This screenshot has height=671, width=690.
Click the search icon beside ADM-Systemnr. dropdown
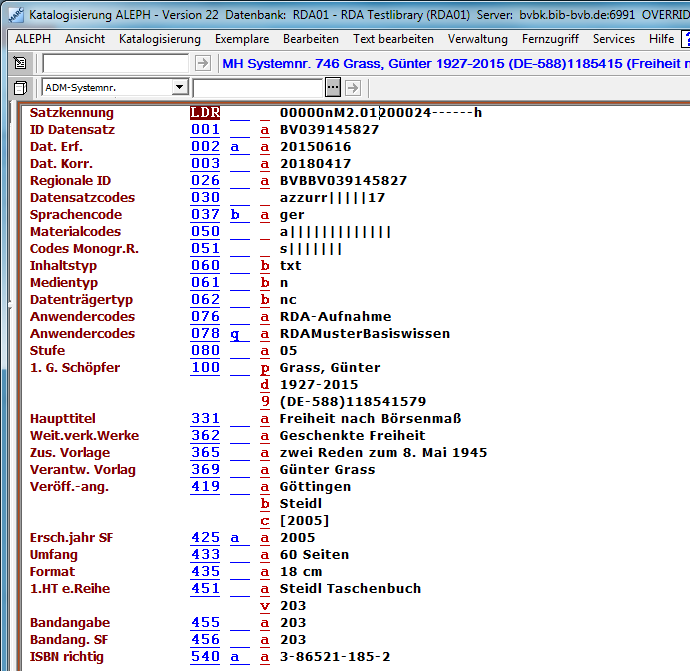[x=20, y=87]
